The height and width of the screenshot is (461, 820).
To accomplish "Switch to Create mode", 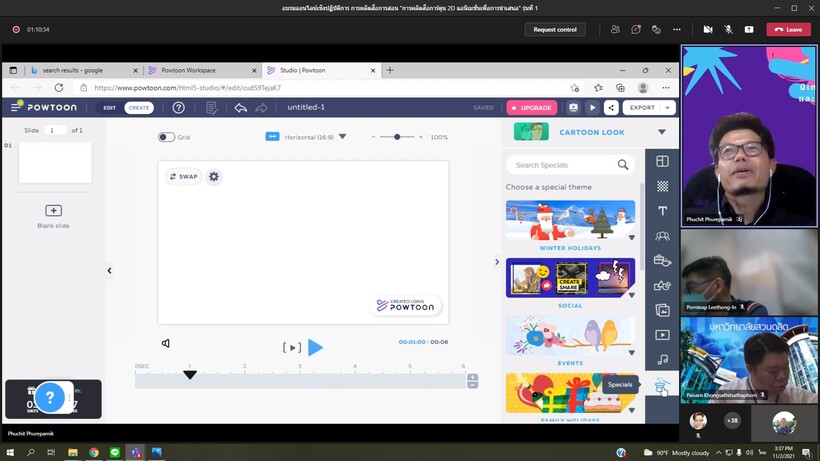I will [x=139, y=108].
